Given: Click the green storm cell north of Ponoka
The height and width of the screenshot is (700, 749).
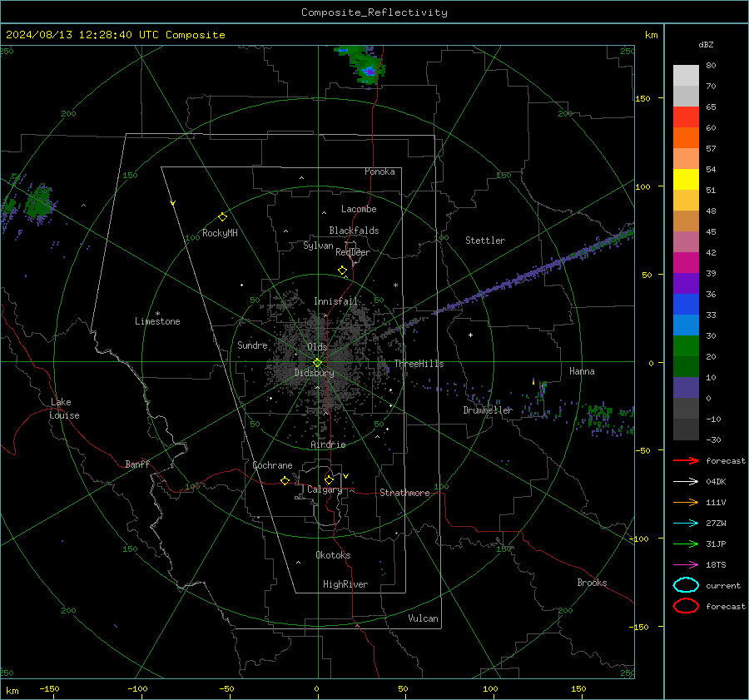Looking at the screenshot, I should 364,66.
